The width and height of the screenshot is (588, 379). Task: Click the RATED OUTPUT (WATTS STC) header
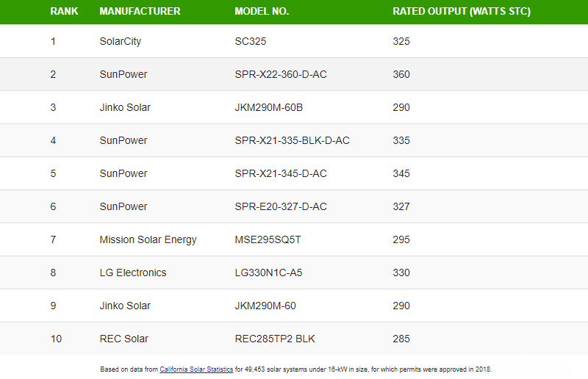coord(462,11)
